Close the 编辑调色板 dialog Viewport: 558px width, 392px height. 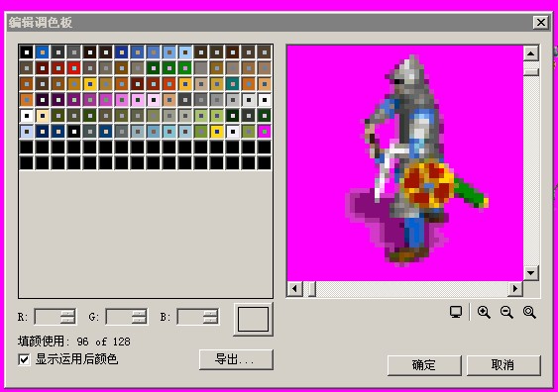(541, 23)
